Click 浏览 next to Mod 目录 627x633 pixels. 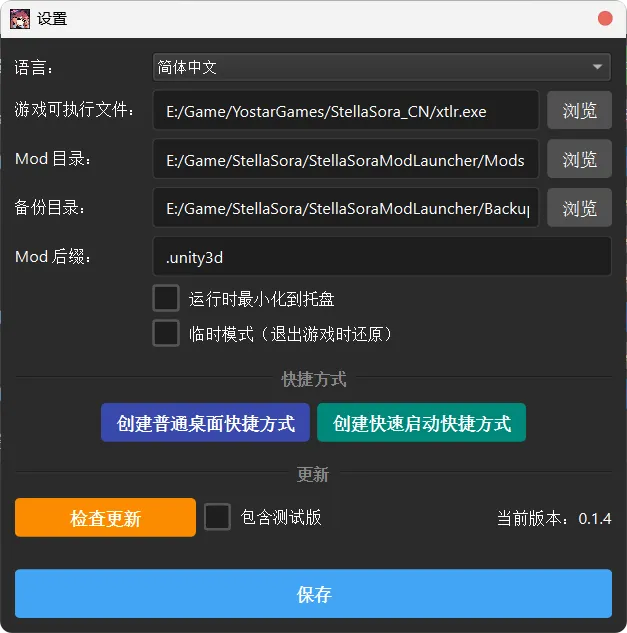[579, 160]
